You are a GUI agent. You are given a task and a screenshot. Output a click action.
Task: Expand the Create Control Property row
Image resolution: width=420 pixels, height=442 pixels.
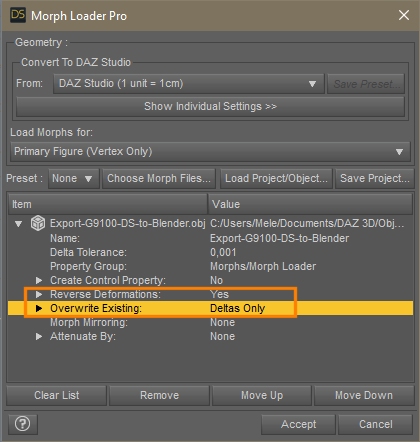[39, 280]
